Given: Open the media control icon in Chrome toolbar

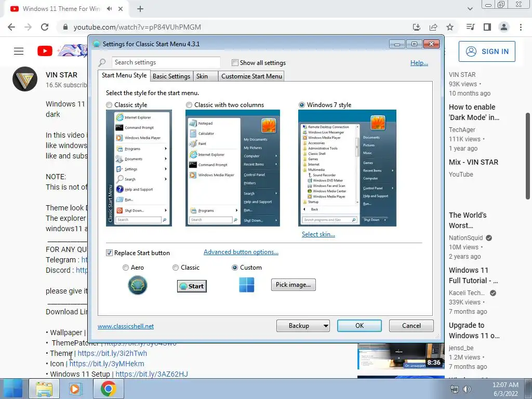Looking at the screenshot, I should [470, 27].
